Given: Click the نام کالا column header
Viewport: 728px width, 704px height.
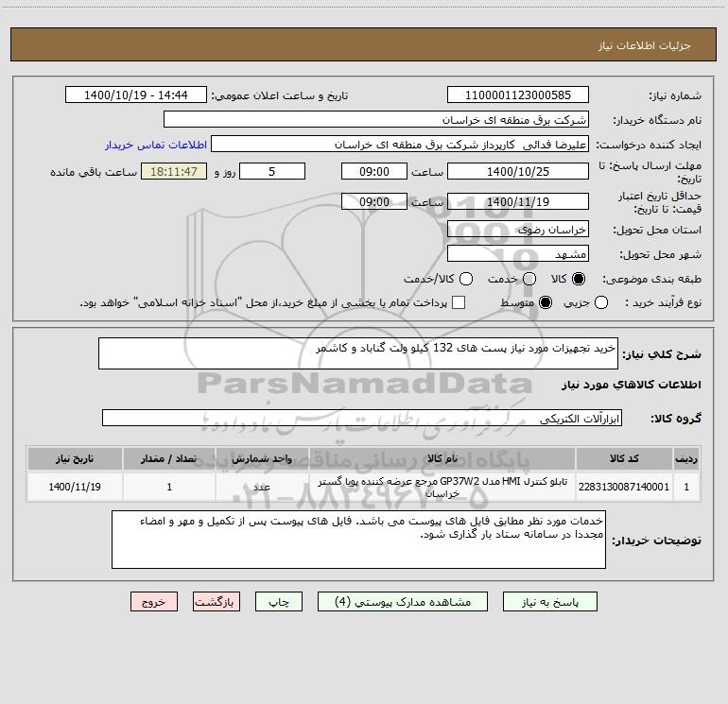Looking at the screenshot, I should coord(442,458).
